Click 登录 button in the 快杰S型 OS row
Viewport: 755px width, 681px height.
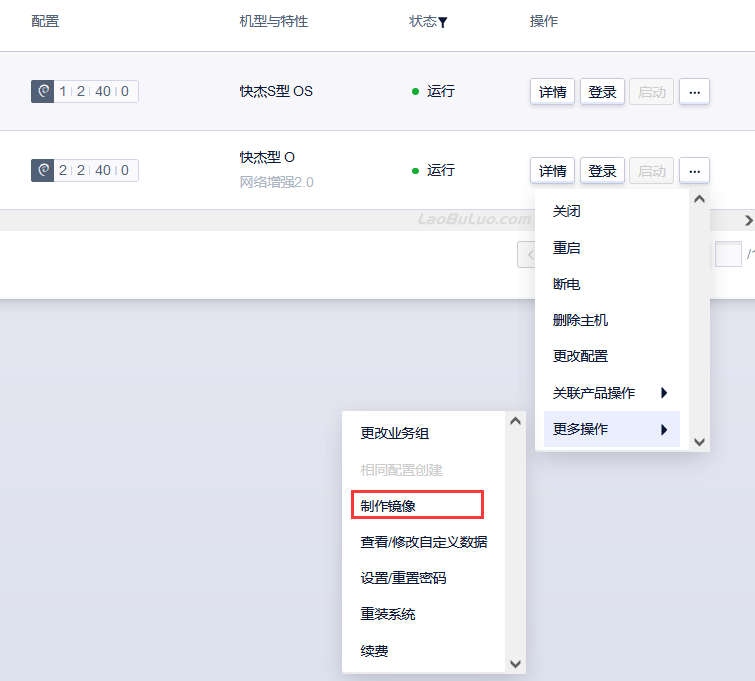click(602, 92)
